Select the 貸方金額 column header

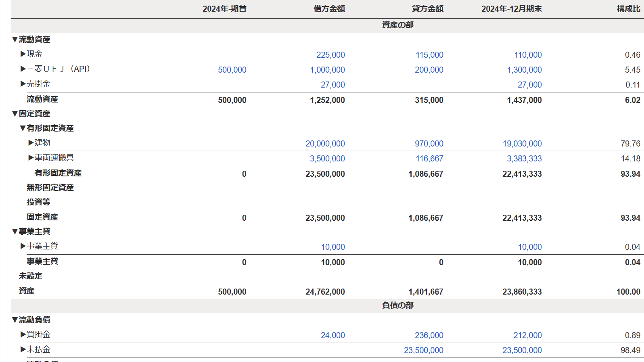point(428,9)
